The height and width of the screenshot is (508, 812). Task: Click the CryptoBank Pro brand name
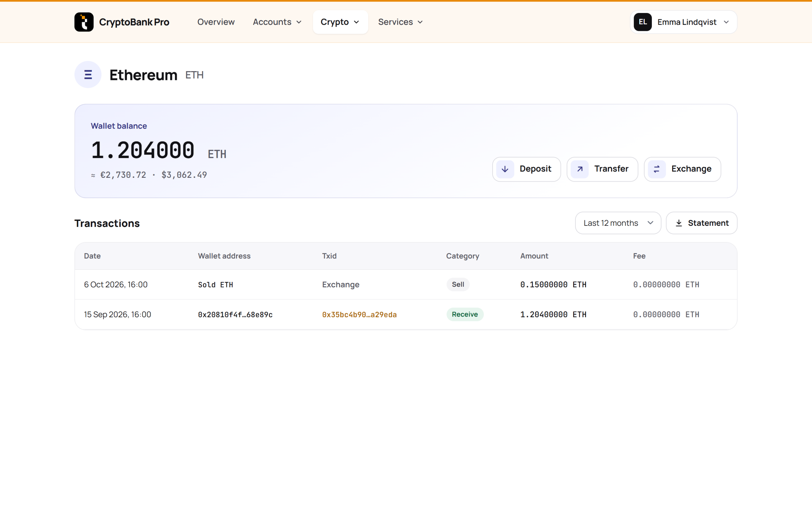(x=134, y=22)
